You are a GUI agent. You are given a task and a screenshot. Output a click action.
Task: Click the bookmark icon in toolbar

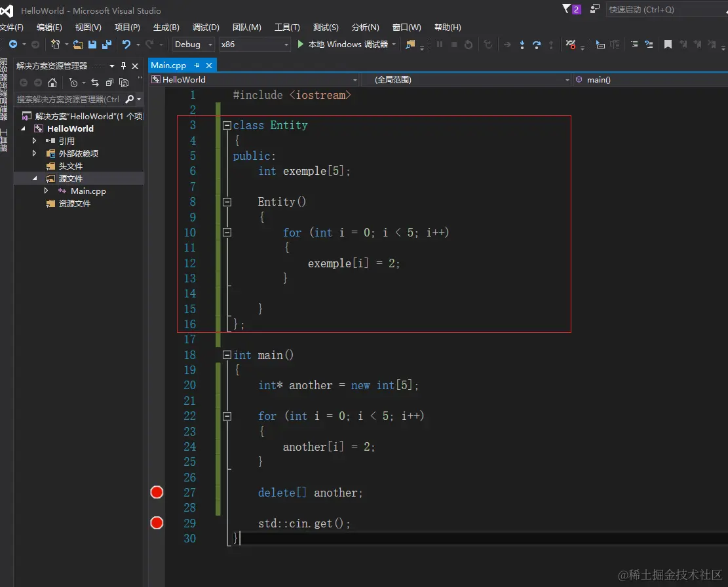(x=668, y=45)
